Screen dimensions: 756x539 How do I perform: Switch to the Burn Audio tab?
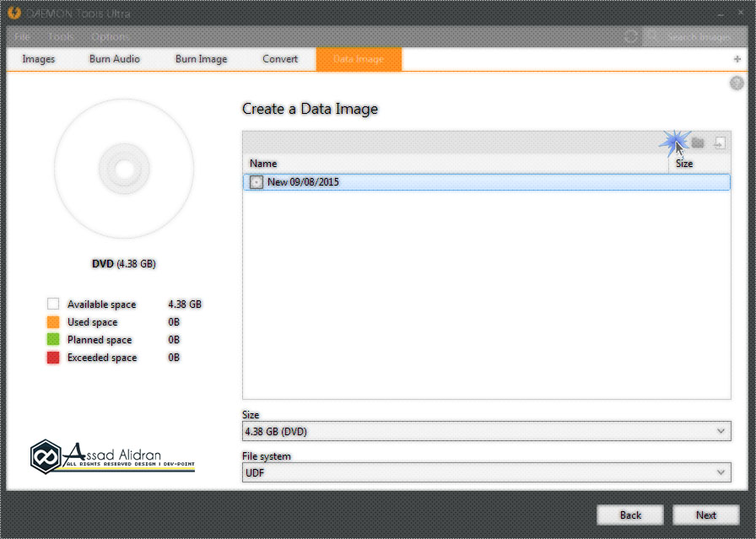pyautogui.click(x=114, y=59)
